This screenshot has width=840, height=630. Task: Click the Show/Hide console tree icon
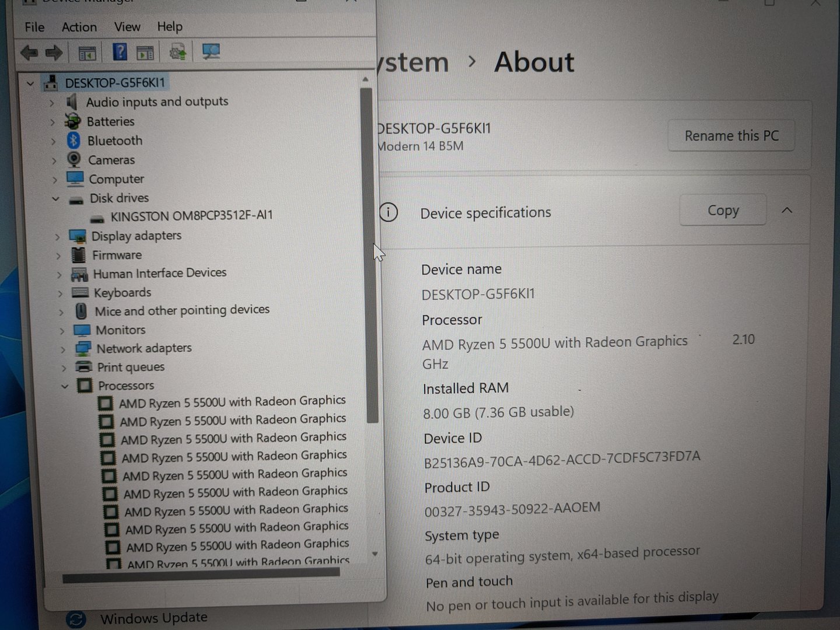(87, 54)
